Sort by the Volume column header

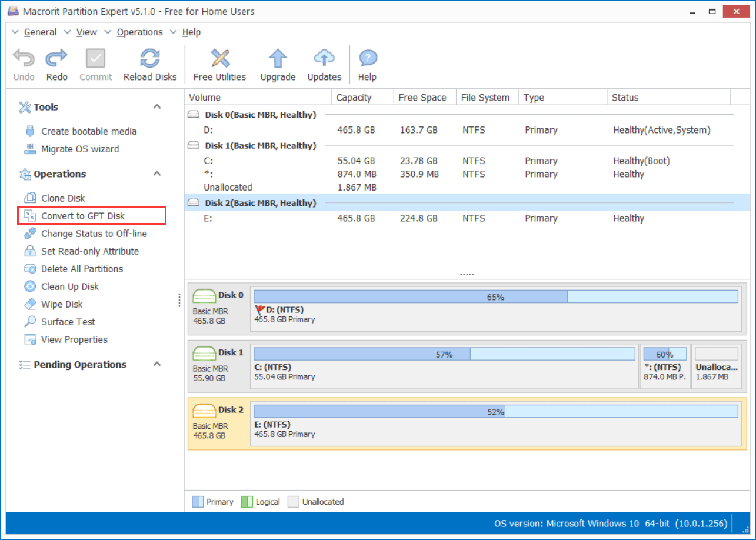[258, 98]
